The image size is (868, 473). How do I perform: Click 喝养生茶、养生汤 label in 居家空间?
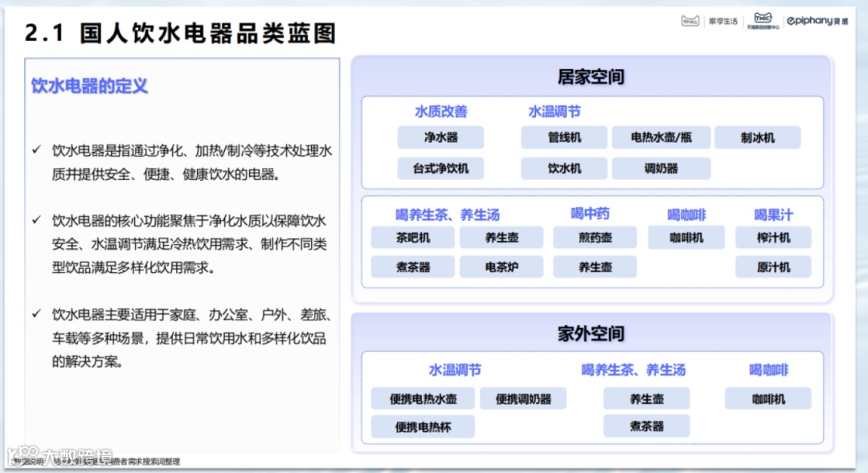pyautogui.click(x=448, y=214)
